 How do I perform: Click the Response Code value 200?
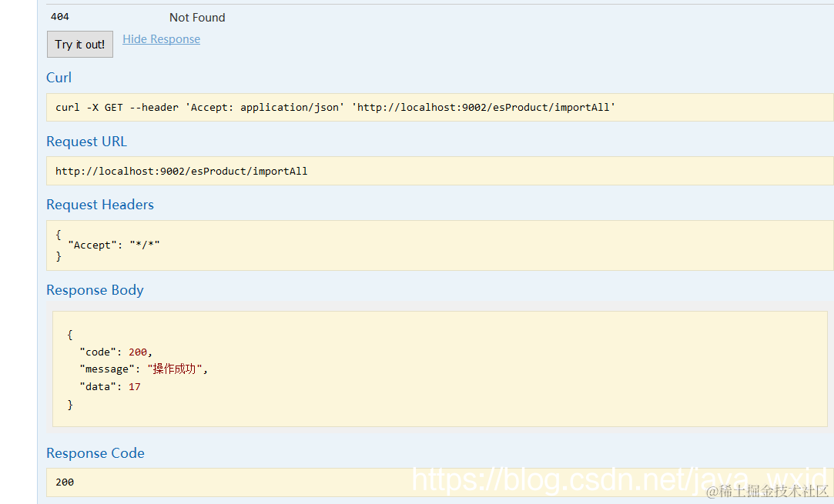[x=65, y=482]
